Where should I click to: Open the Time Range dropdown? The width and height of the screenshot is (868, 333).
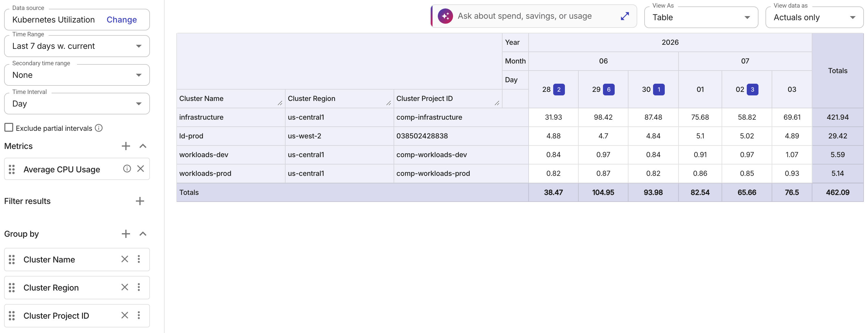[x=77, y=46]
